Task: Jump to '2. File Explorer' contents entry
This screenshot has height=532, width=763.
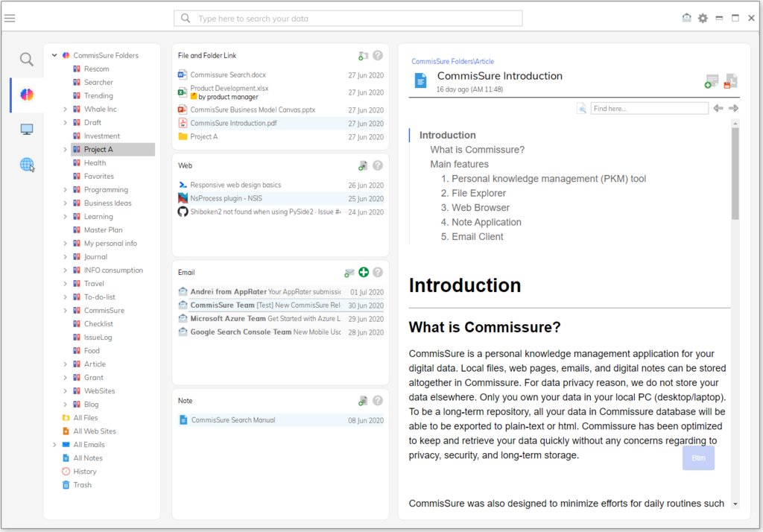Action: click(x=473, y=193)
